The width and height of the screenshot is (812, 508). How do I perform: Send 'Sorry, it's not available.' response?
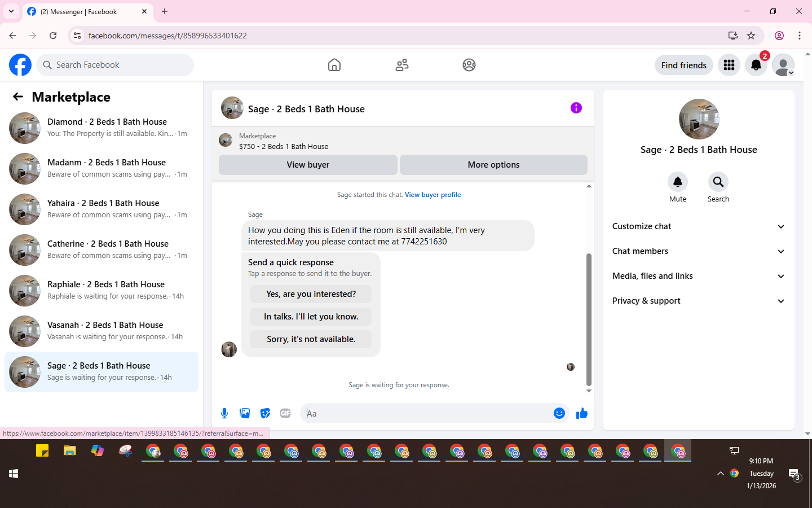[x=311, y=339]
